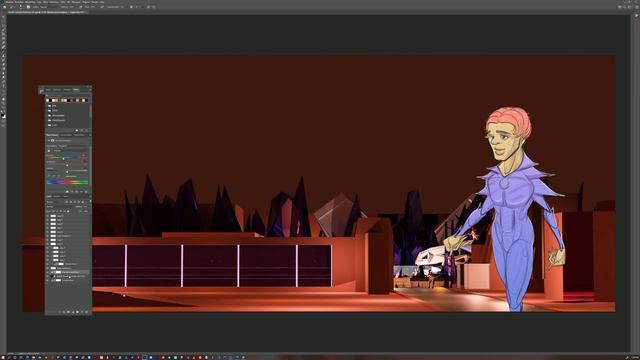Toggle visibility eye of bottom-most layer
The height and width of the screenshot is (360, 640).
tap(47, 280)
